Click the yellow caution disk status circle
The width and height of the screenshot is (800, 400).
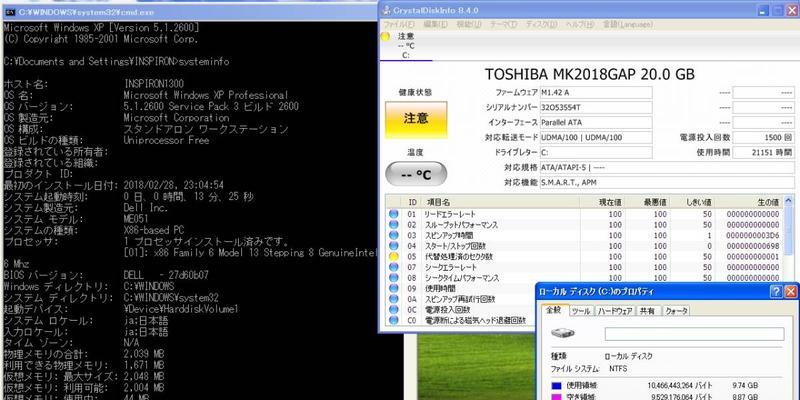(x=385, y=36)
